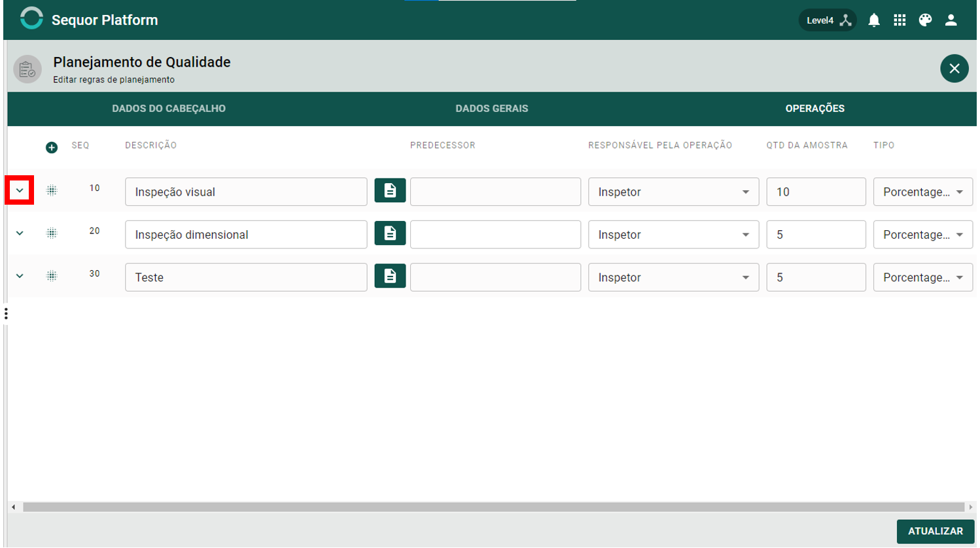
Task: Click drag handle of sequence 20 row
Action: (52, 233)
